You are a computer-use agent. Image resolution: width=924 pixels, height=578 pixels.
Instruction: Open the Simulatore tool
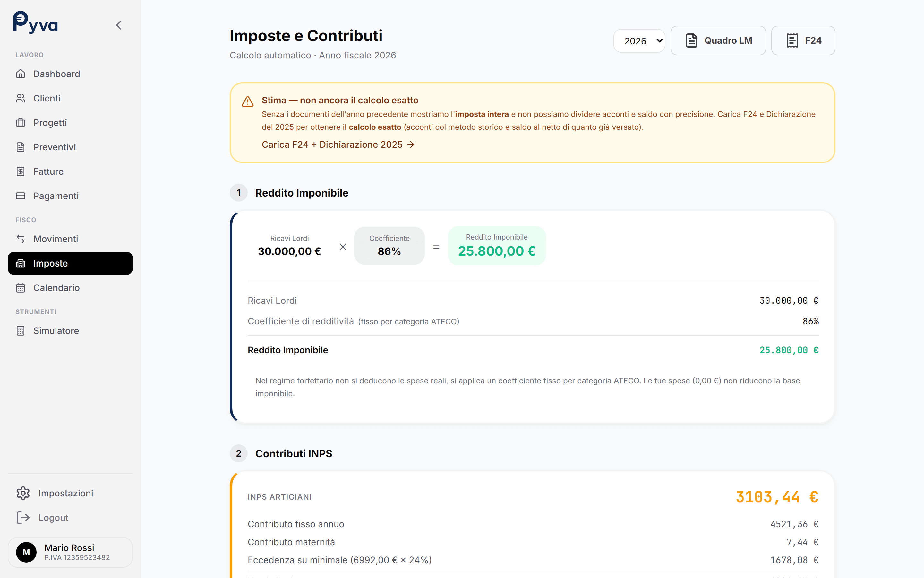tap(70, 331)
